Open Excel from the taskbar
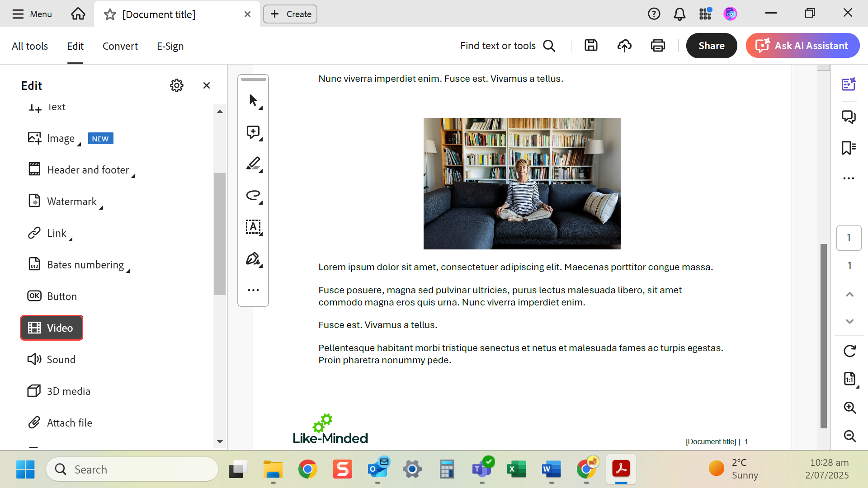 (516, 469)
